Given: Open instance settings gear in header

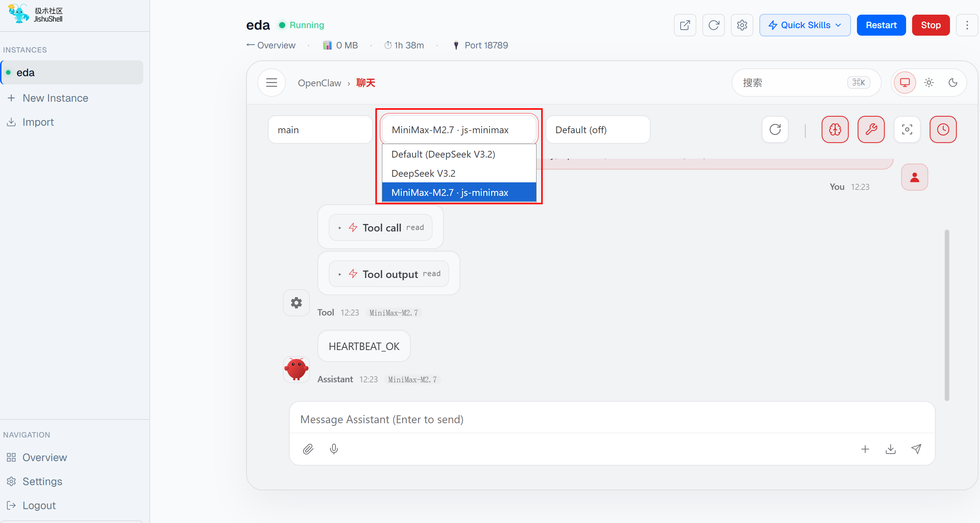Looking at the screenshot, I should click(x=742, y=25).
